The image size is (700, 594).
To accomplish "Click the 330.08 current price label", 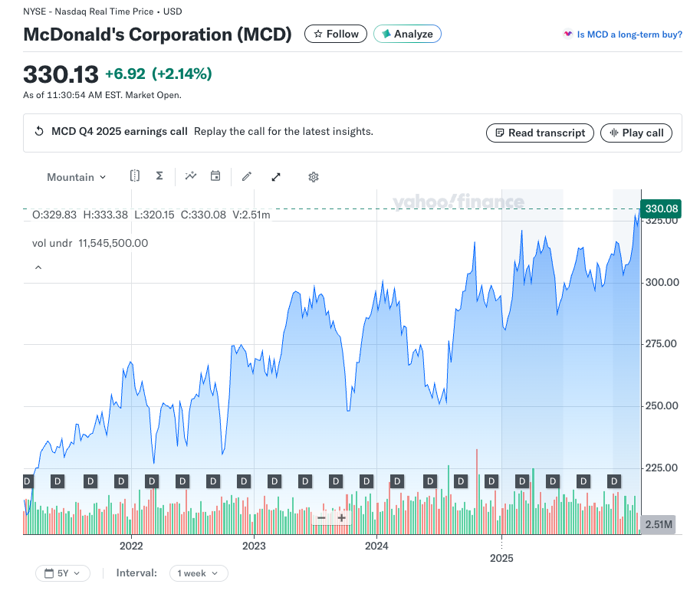I will point(661,208).
